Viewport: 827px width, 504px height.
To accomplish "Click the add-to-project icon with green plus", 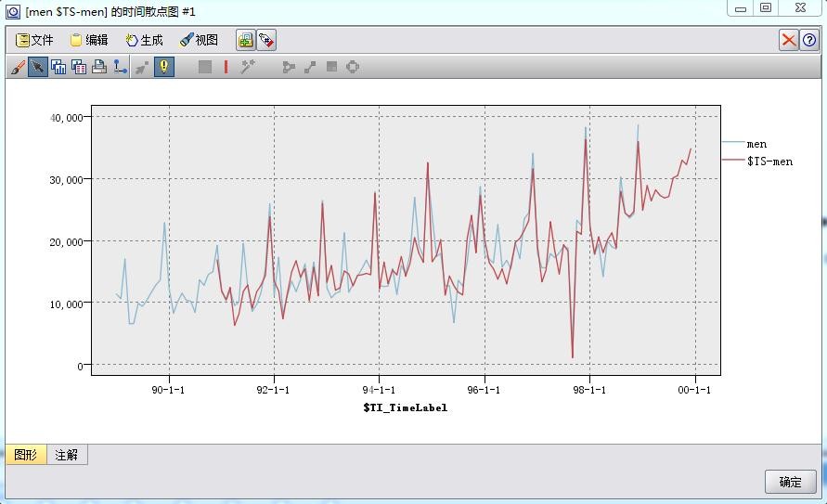I will [246, 40].
